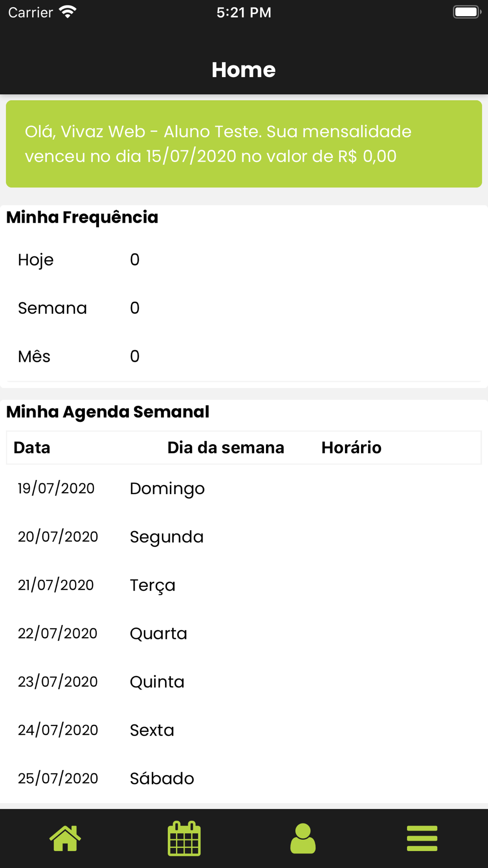Choose the Quarta 22/07/2020 row

pos(244,634)
